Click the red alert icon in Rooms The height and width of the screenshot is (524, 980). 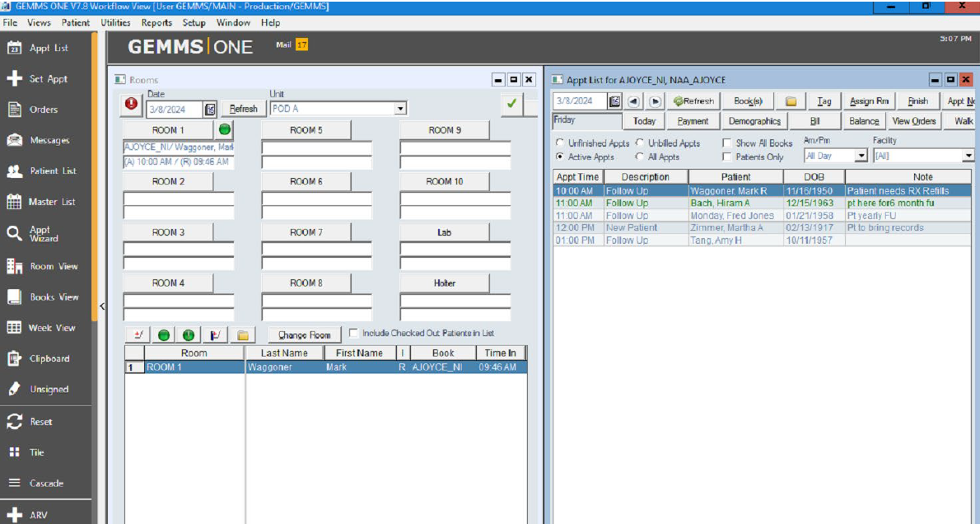(x=132, y=105)
